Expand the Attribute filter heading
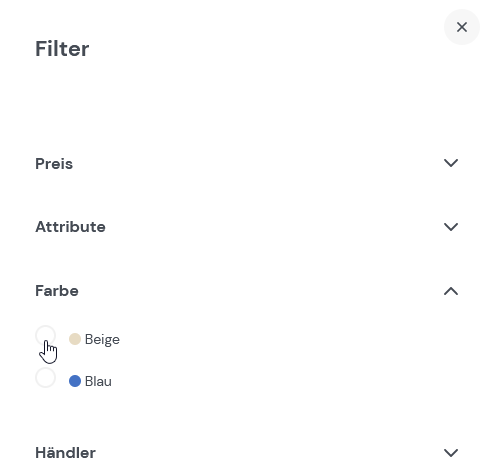Screen dimensions: 496x476 (x=70, y=227)
